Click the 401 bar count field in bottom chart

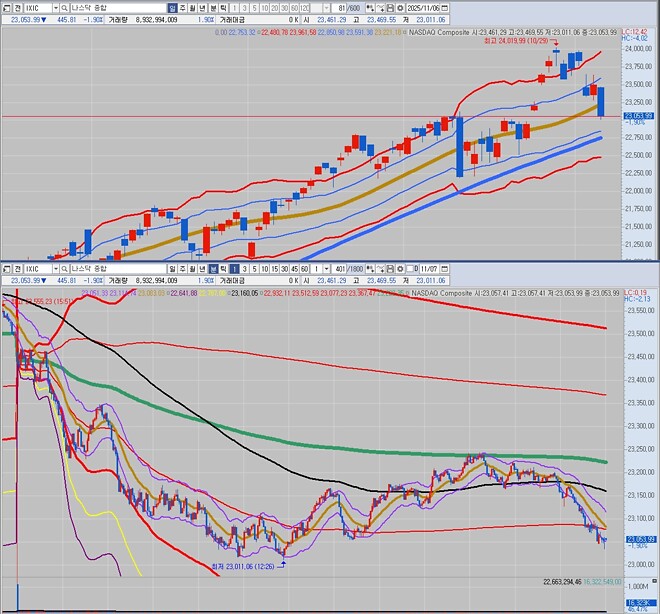pos(341,269)
